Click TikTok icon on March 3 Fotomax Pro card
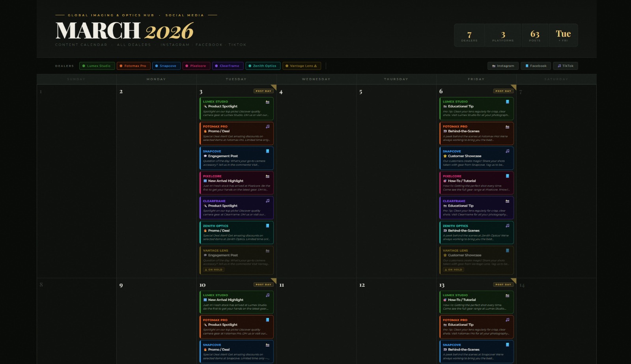Viewport: 631px width, 364px height. coord(267,127)
